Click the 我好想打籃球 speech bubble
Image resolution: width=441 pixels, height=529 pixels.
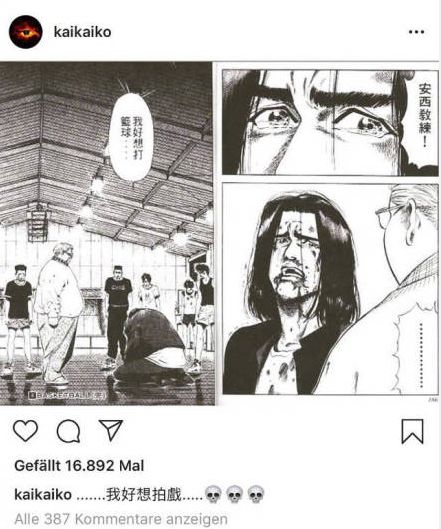click(132, 138)
